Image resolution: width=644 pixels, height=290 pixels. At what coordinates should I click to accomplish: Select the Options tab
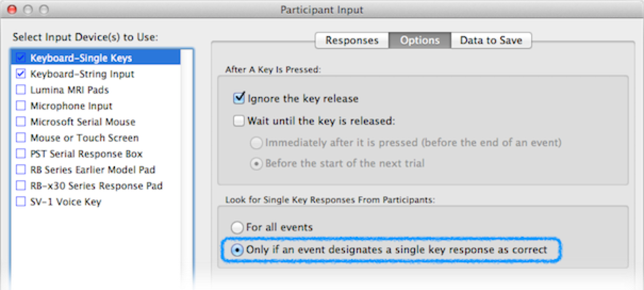tap(420, 41)
